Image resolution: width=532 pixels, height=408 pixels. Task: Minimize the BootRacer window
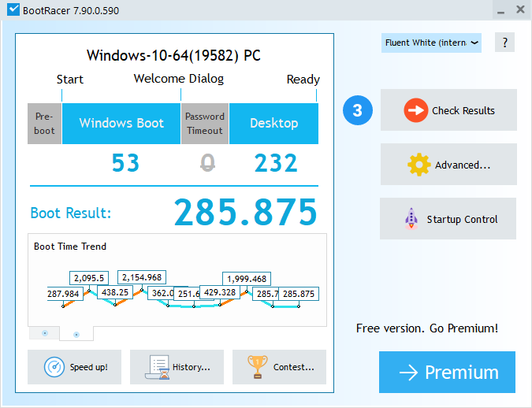pos(500,10)
